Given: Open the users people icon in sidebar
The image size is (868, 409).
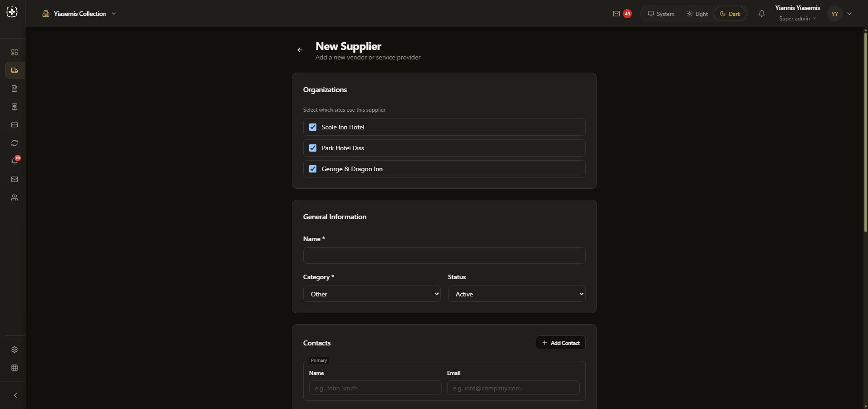Looking at the screenshot, I should coord(15,197).
